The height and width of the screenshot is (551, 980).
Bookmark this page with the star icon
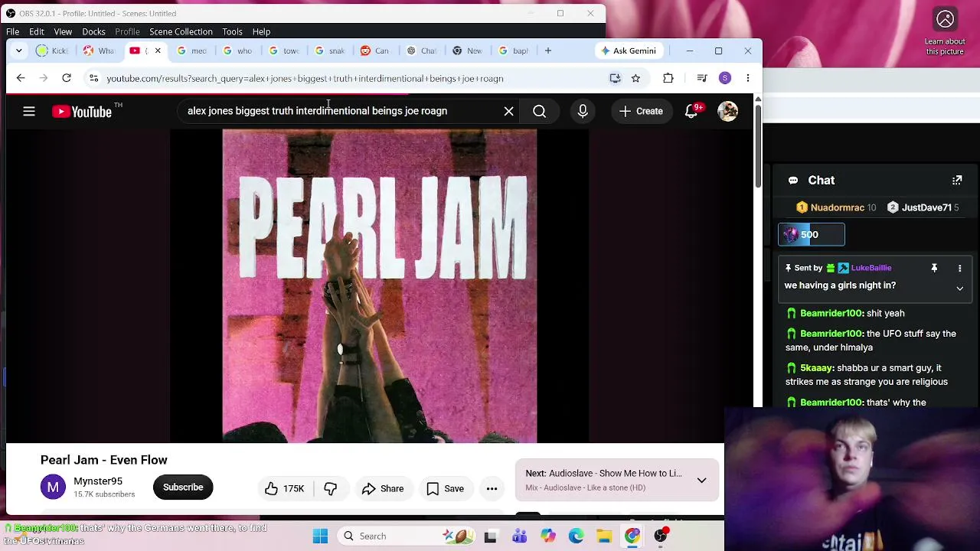pos(635,78)
